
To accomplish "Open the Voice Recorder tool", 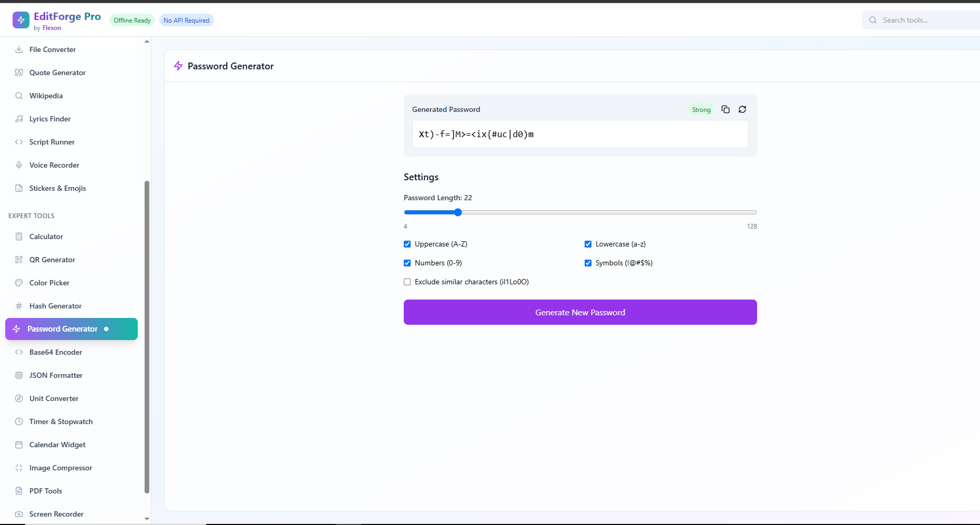I will (72, 165).
